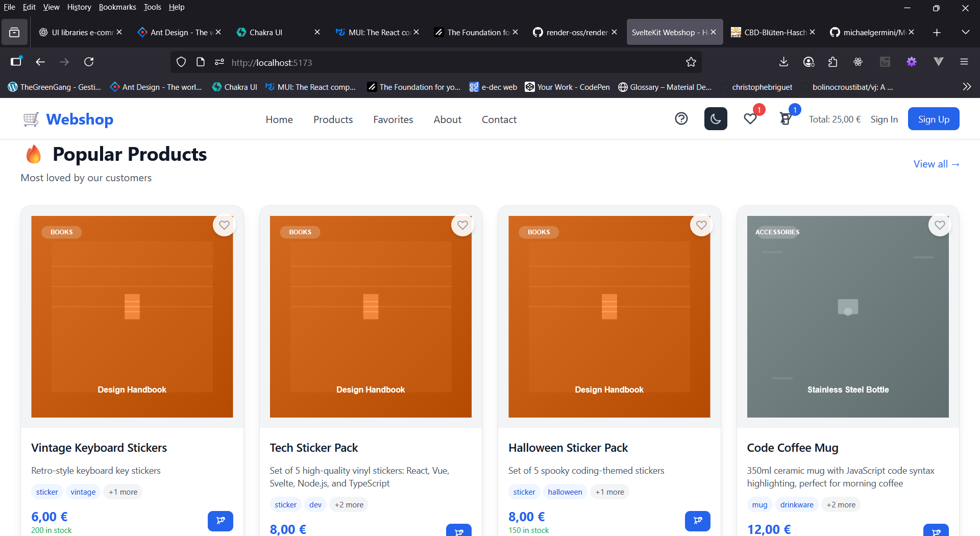Screen dimensions: 980x536
Task: Switch to Ant Design tab
Action: point(179,32)
